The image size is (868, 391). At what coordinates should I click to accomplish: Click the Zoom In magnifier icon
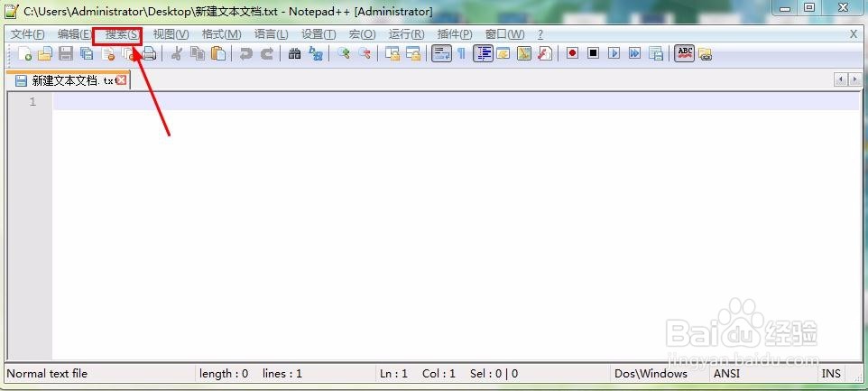coord(343,53)
